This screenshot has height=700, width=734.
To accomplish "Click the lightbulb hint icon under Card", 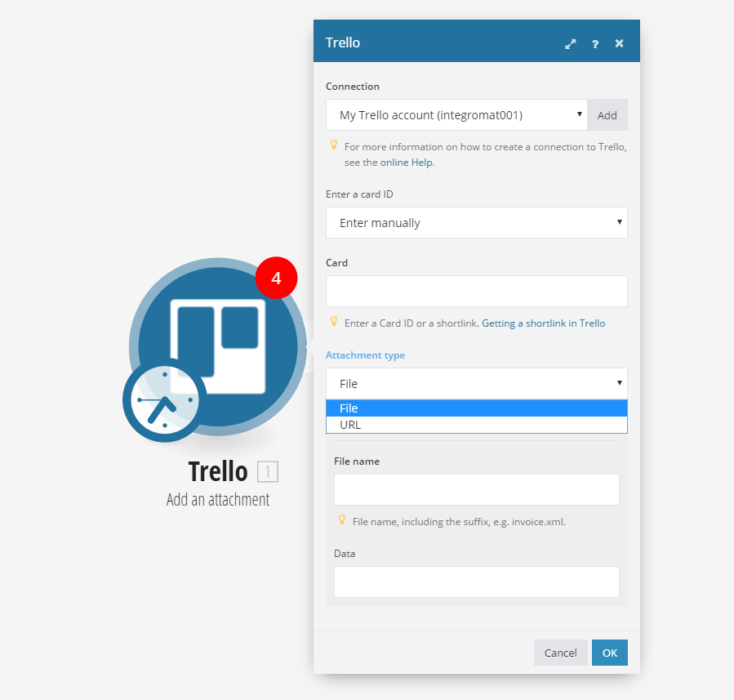I will [334, 321].
